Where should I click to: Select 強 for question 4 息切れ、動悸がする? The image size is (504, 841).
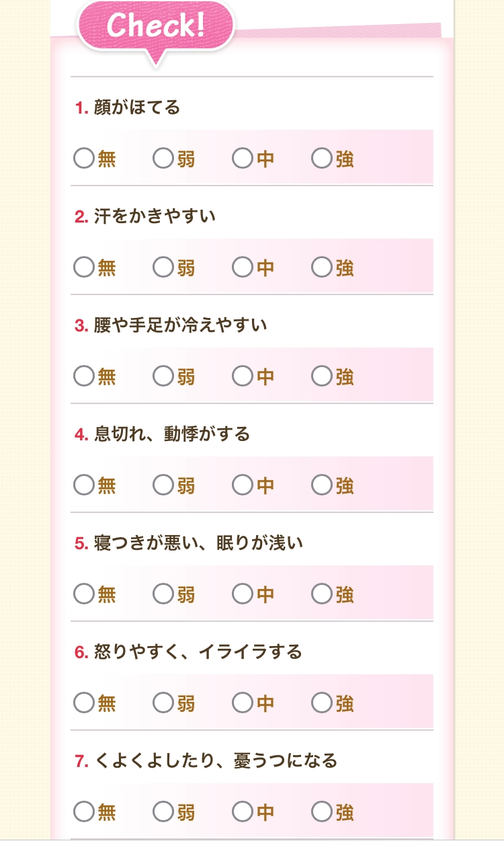pos(322,485)
